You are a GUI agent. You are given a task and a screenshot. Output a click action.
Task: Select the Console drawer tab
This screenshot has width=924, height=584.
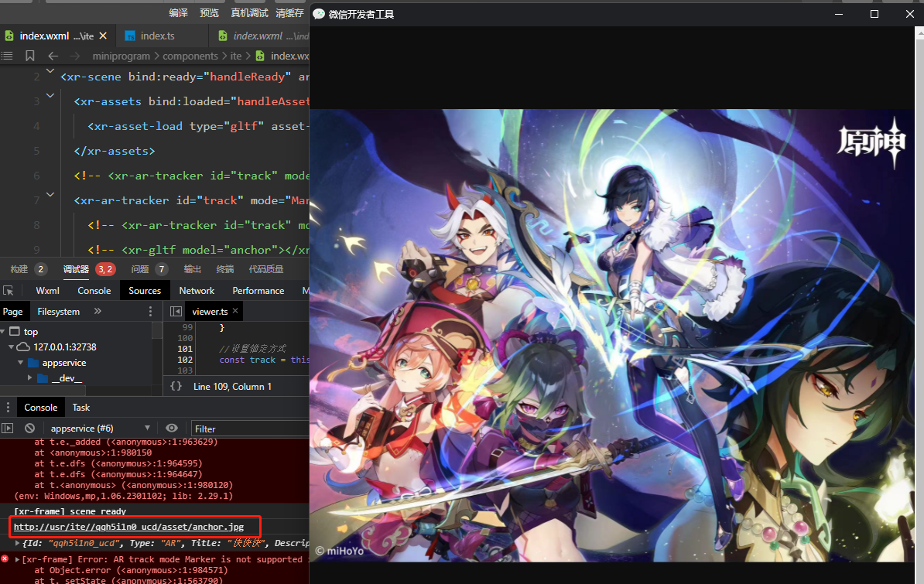click(x=41, y=407)
